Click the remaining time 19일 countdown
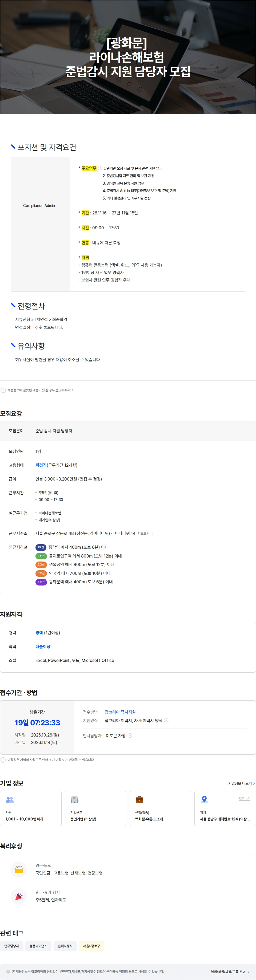The height and width of the screenshot is (980, 256). tap(37, 722)
